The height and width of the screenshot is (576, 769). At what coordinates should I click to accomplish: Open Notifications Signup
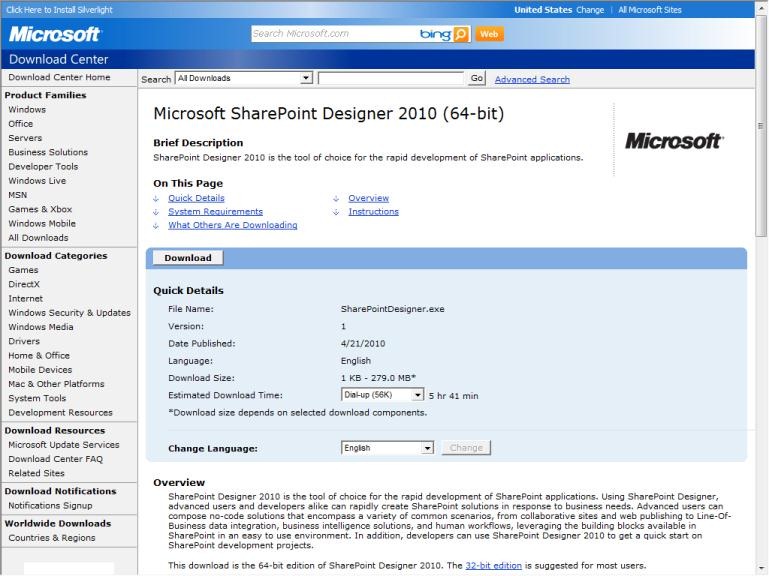pyautogui.click(x=50, y=505)
